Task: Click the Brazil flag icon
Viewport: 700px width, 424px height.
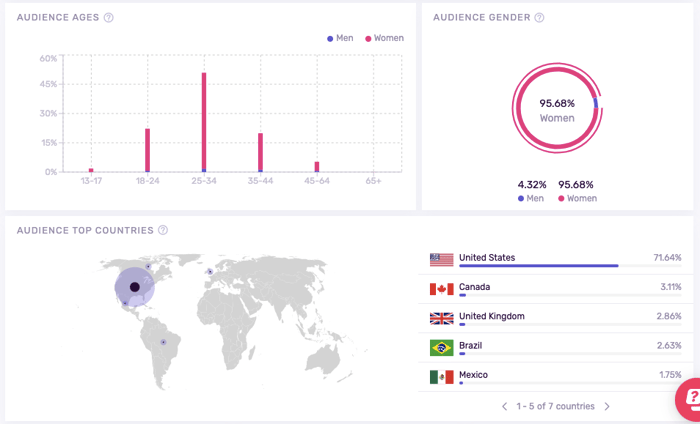Action: pyautogui.click(x=441, y=347)
